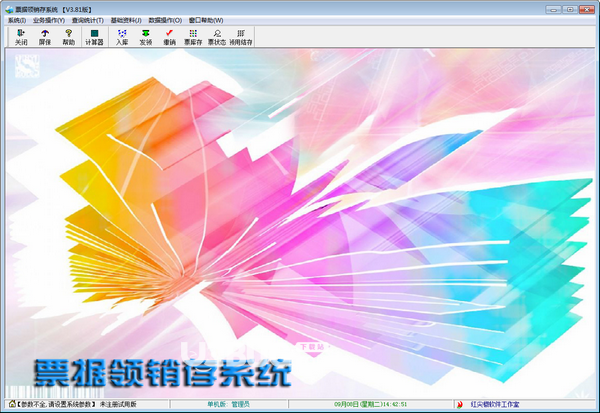Click the 屏保 screen saver toolbar icon
600x413 pixels.
point(45,37)
